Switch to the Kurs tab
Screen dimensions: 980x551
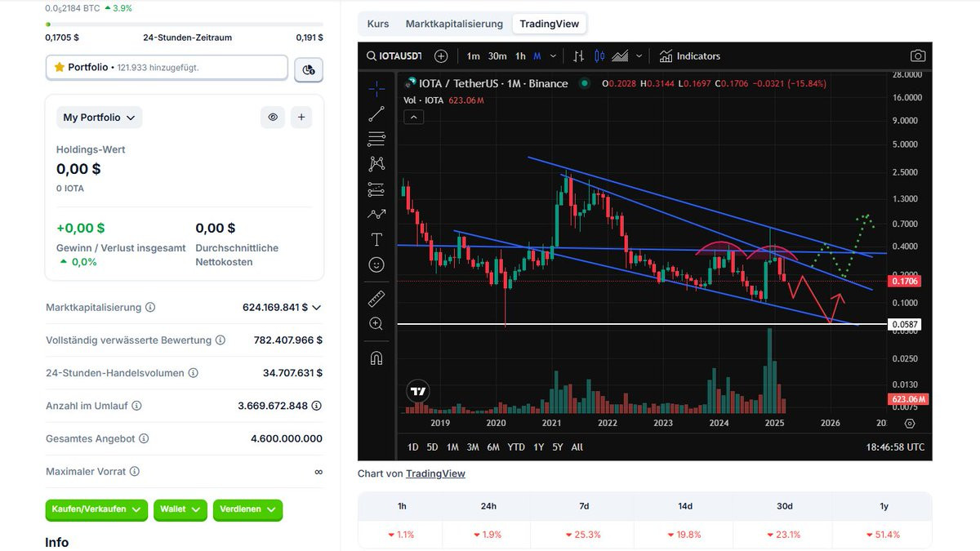pos(378,24)
